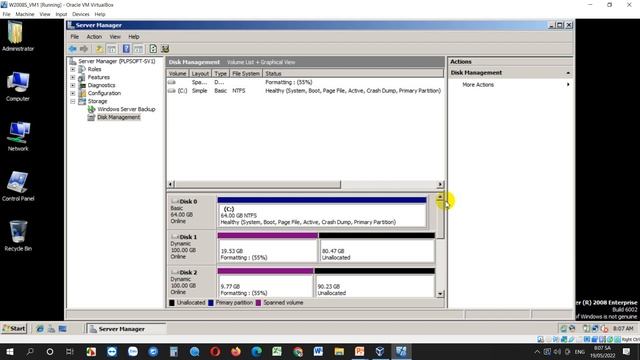Open VirtualBox Machine menu
This screenshot has width=640, height=360.
coord(25,14)
